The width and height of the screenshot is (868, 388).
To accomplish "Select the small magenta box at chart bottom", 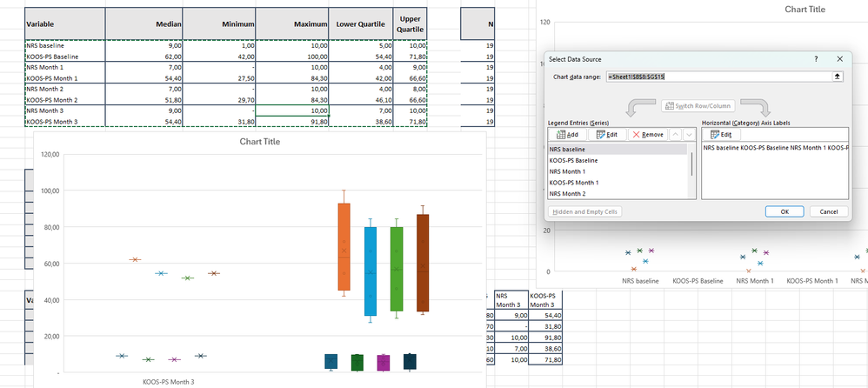I will pos(384,363).
